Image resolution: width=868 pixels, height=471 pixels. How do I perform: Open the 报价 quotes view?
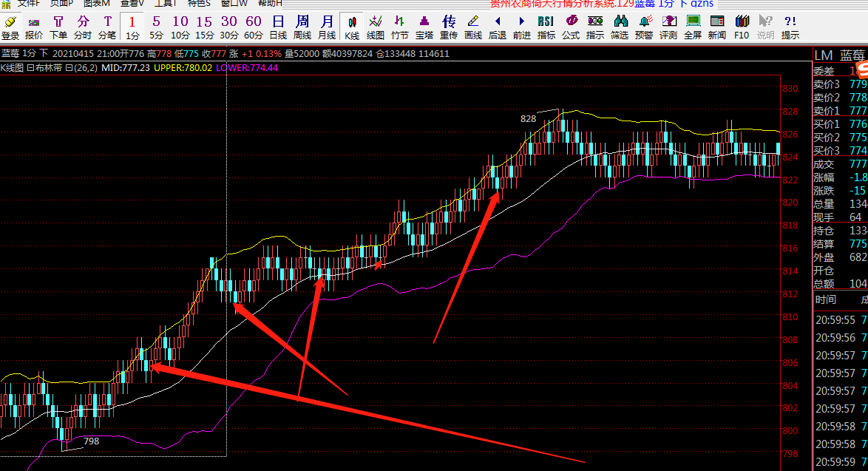pos(34,27)
